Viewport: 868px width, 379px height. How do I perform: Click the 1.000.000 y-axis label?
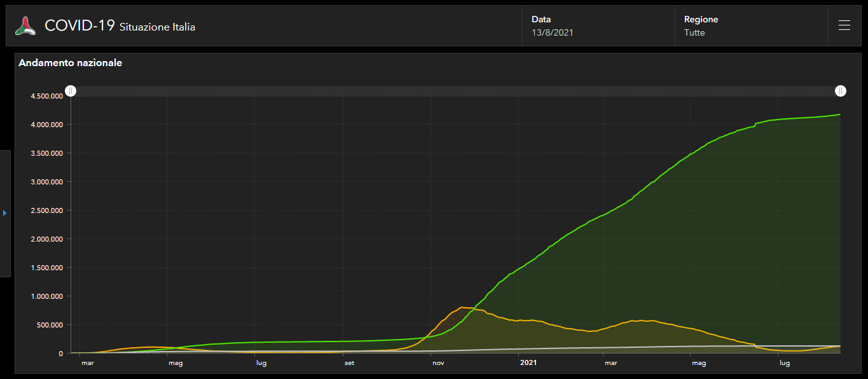(x=46, y=296)
